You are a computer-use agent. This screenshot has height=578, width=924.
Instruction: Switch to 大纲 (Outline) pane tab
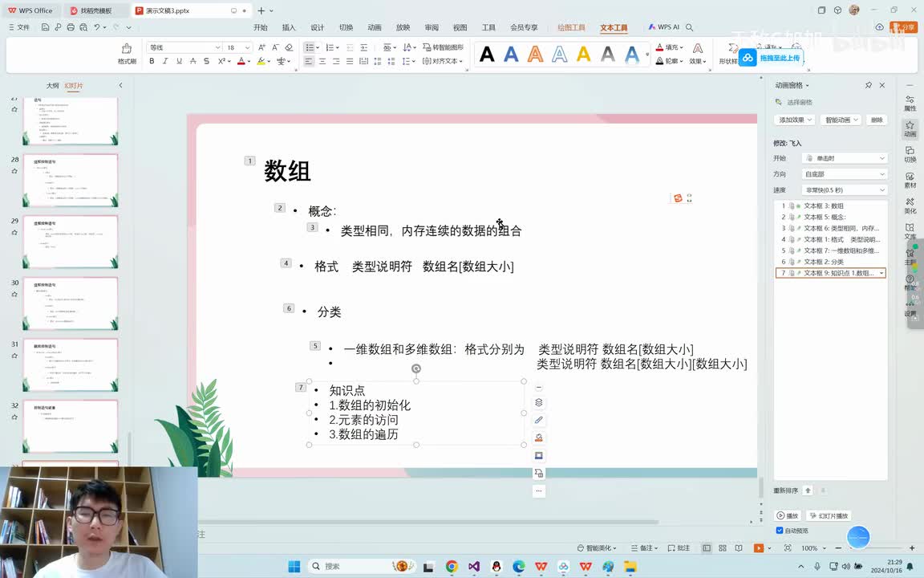[x=52, y=86]
